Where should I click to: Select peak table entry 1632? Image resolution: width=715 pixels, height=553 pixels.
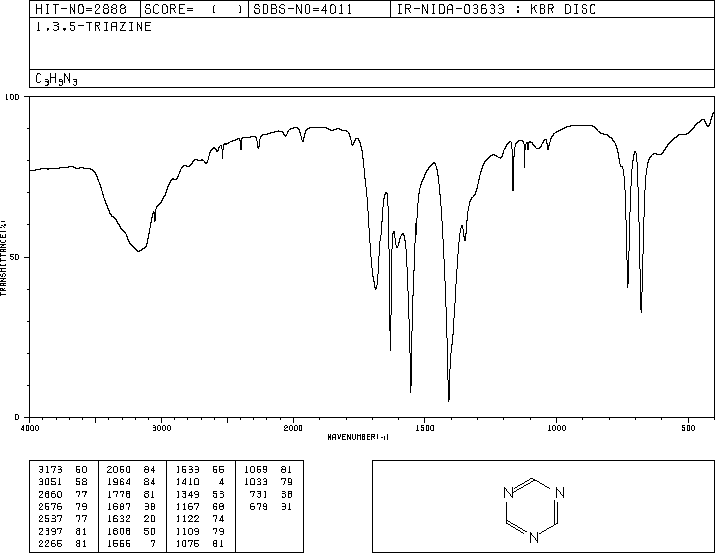131,519
